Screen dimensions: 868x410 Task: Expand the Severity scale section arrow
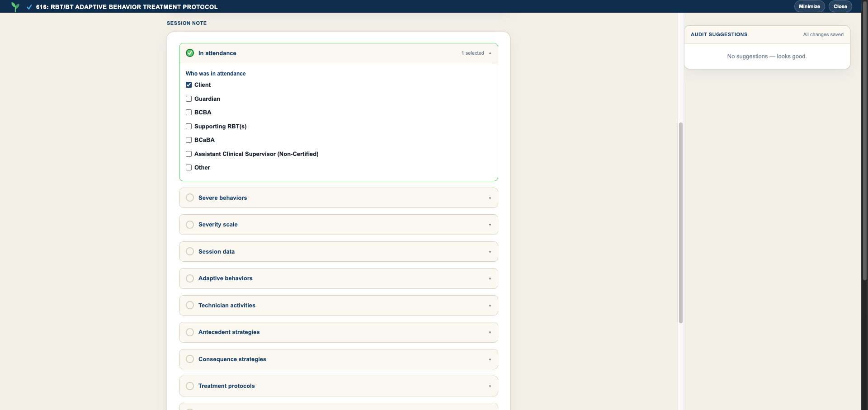point(490,225)
